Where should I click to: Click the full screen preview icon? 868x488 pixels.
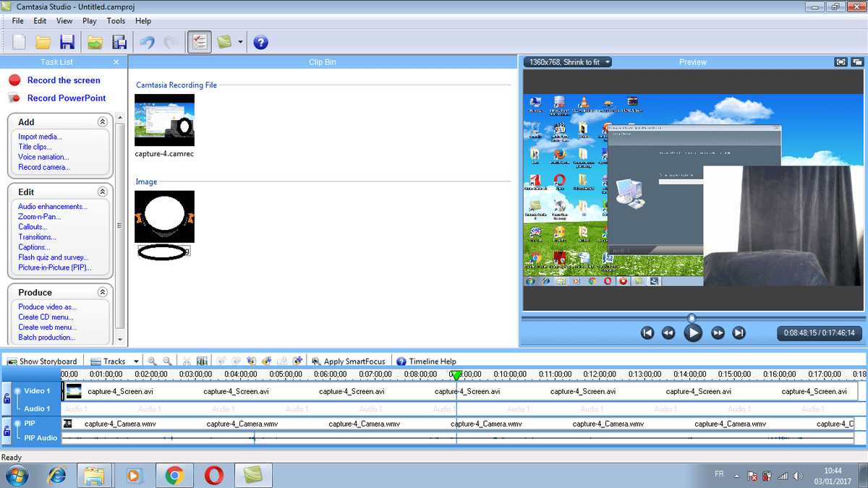coord(841,62)
